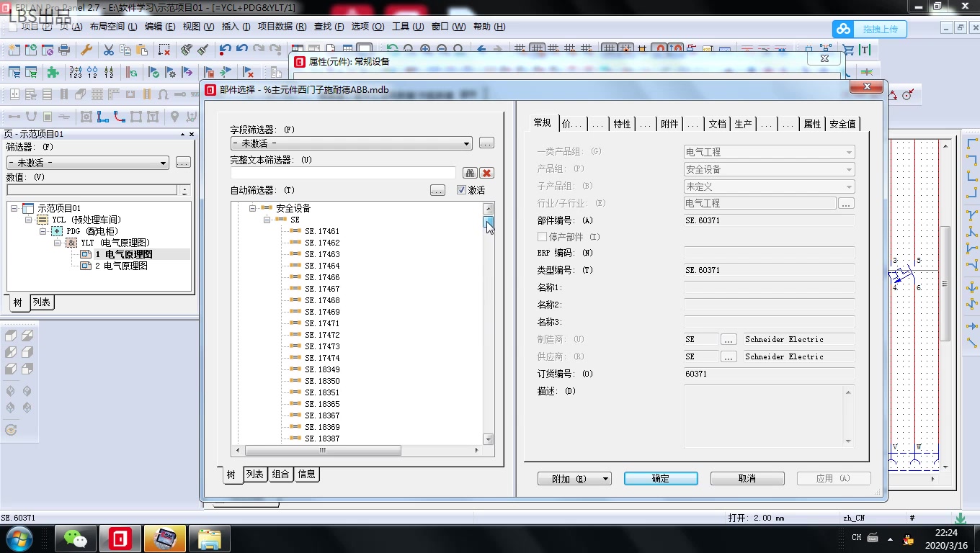Click the Cut scissors icon
The height and width of the screenshot is (553, 980).
coord(108,49)
